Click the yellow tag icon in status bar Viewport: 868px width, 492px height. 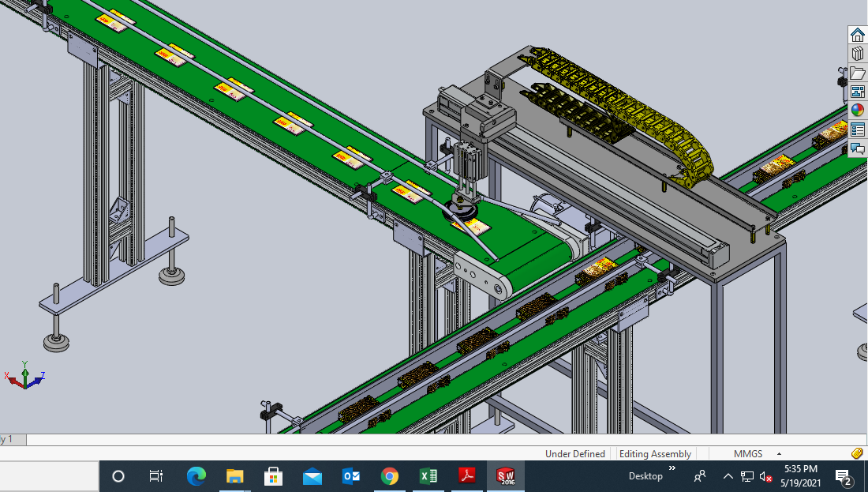point(857,453)
